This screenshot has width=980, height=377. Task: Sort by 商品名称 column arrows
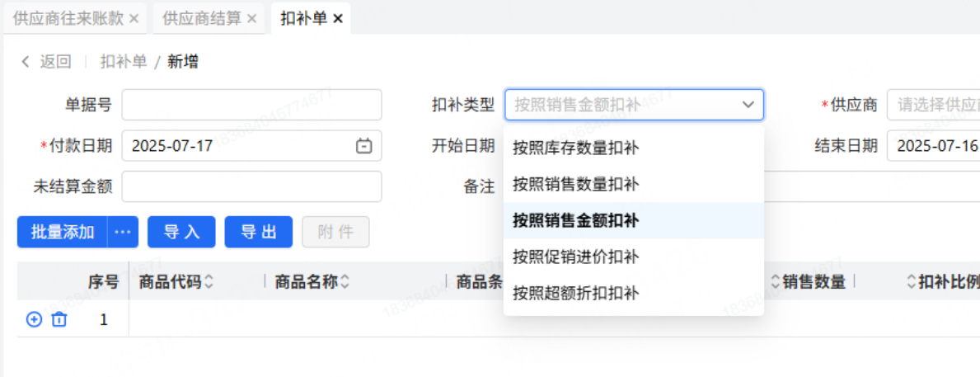[x=345, y=283]
